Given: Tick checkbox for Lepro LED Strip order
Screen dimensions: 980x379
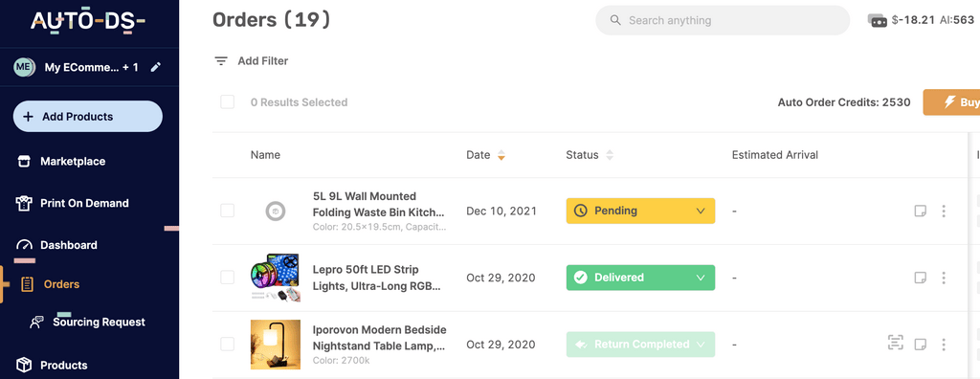Looking at the screenshot, I should (228, 278).
